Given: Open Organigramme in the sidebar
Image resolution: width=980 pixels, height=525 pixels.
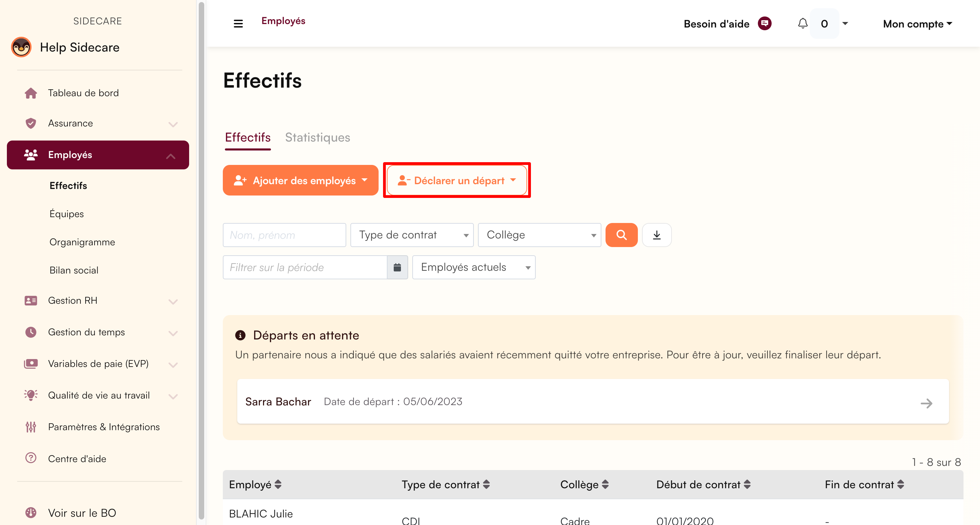Looking at the screenshot, I should pyautogui.click(x=82, y=242).
